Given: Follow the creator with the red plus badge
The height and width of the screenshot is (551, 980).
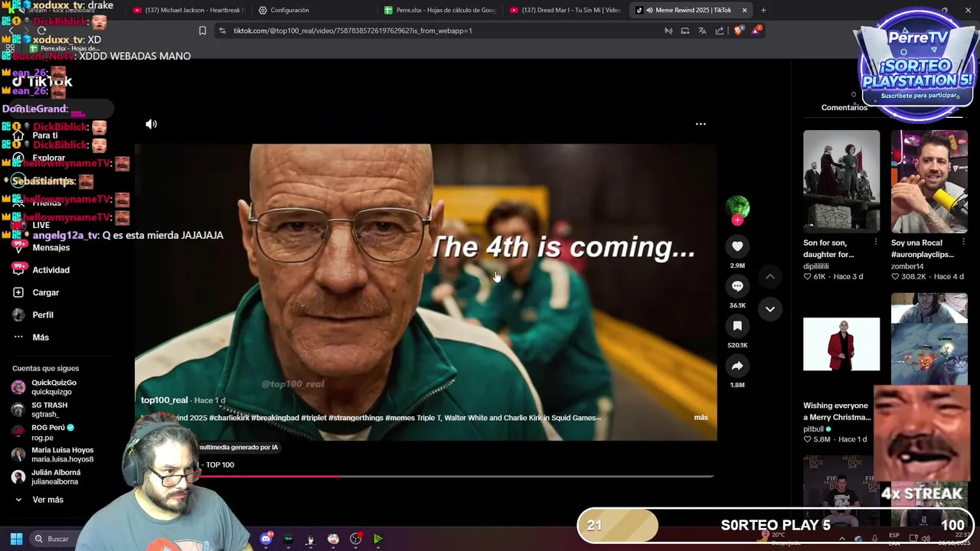Looking at the screenshot, I should pyautogui.click(x=737, y=220).
